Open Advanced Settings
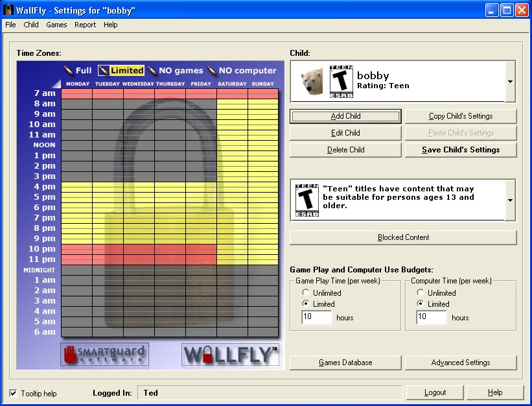Image resolution: width=532 pixels, height=406 pixels. (x=461, y=363)
